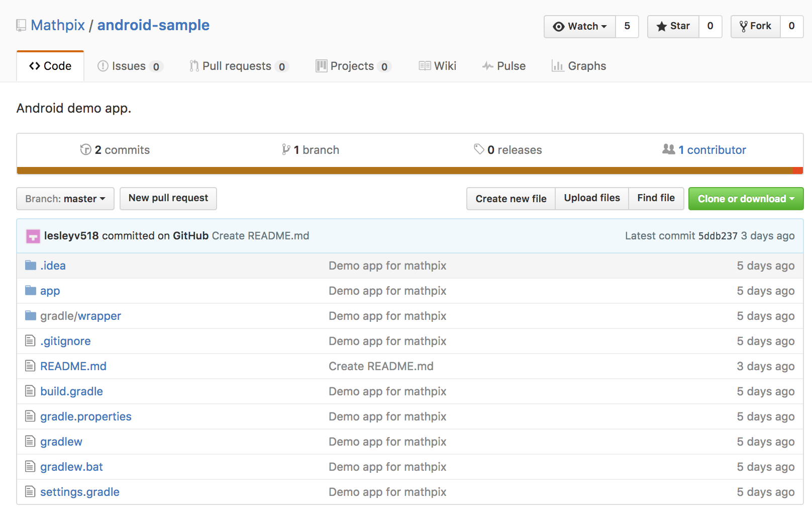The image size is (812, 511).
Task: Click the orange language breakdown bar
Action: (404, 171)
